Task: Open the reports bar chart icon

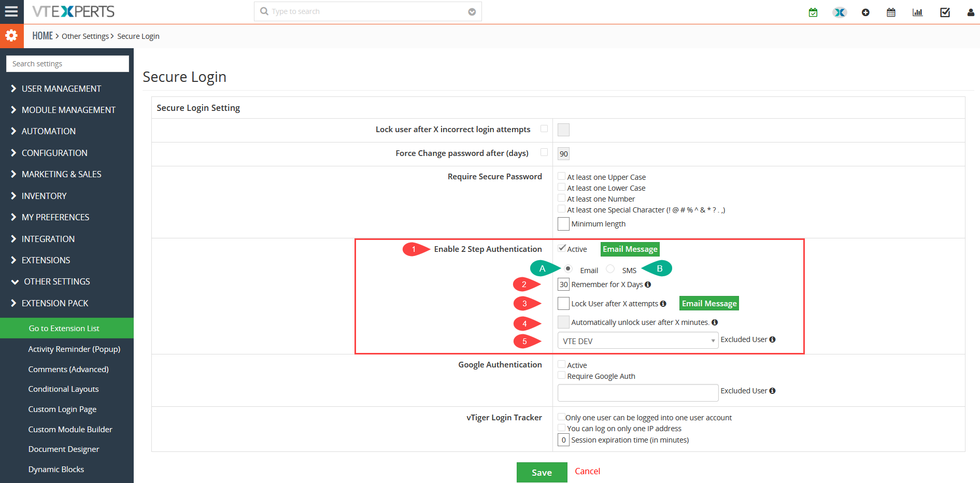Action: 917,12
